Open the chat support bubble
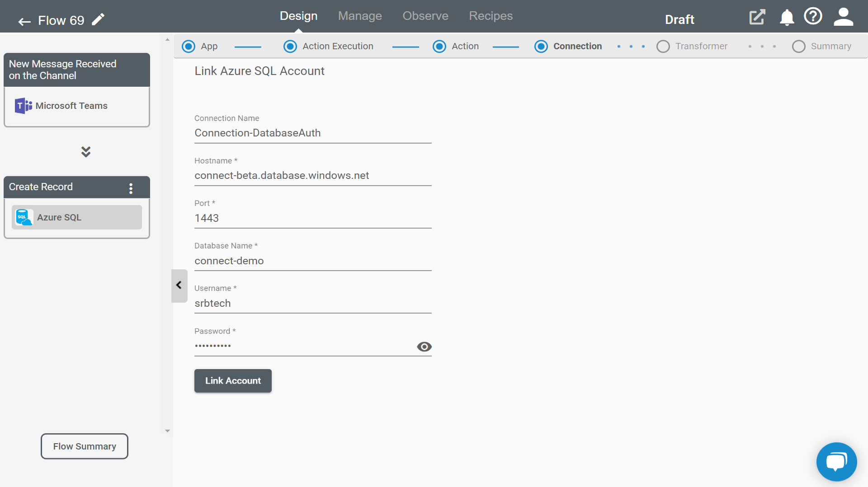Viewport: 868px width, 487px height. tap(836, 462)
